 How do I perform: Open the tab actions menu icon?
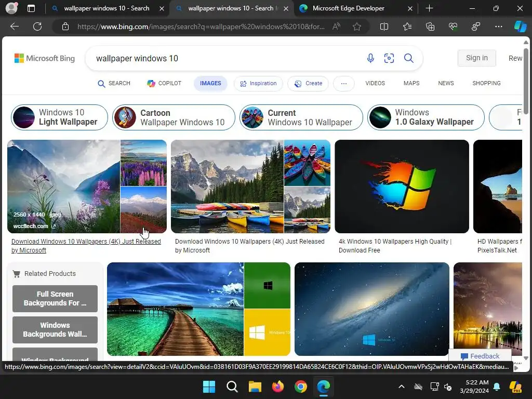point(31,8)
